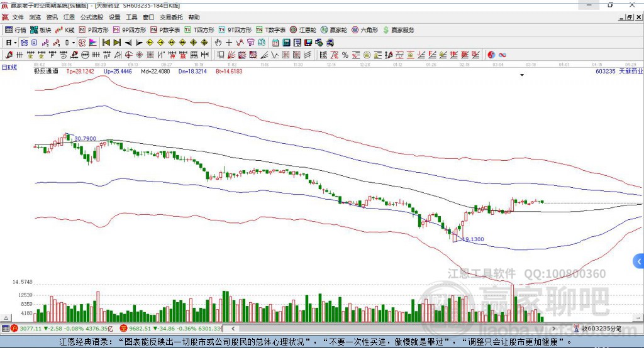Select the zigzag wave line tool

pos(275,55)
